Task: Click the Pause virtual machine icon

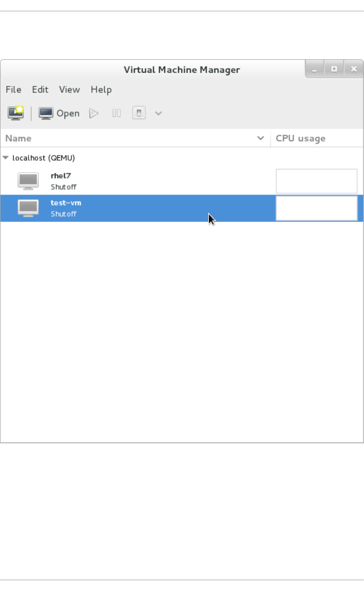Action: pyautogui.click(x=116, y=113)
